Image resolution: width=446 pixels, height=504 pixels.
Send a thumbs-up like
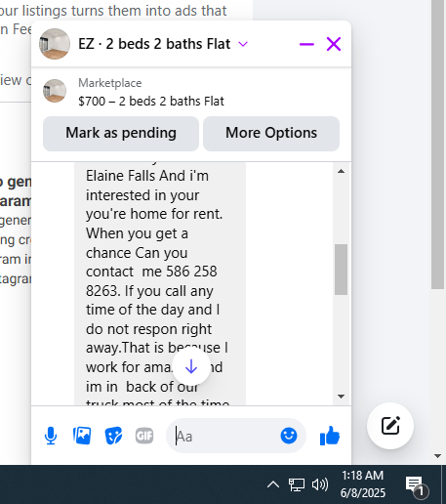point(330,436)
